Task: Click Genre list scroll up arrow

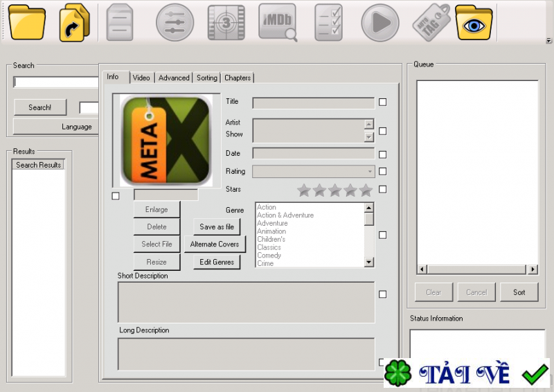Action: (x=369, y=208)
